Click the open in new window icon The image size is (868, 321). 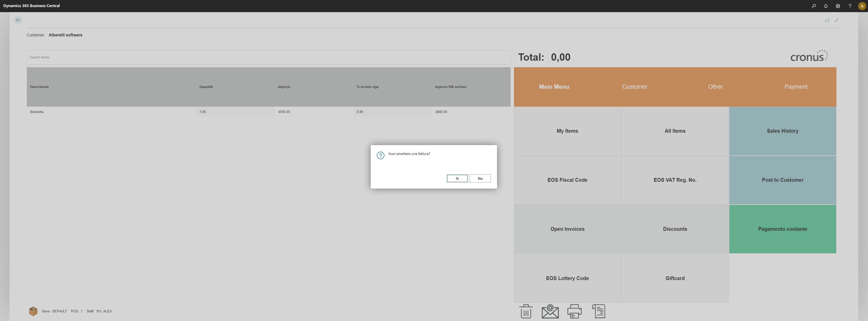tap(827, 20)
